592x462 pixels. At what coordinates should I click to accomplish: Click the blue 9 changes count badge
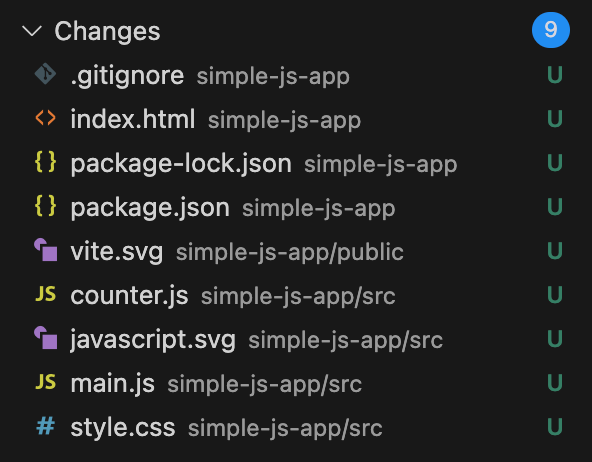[550, 30]
